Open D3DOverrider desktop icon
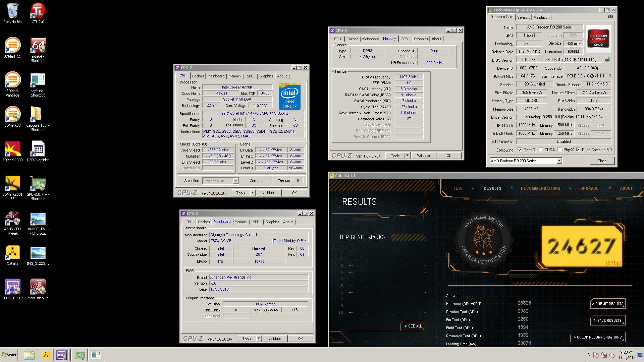Screen dimensions: 644x362 [38, 152]
